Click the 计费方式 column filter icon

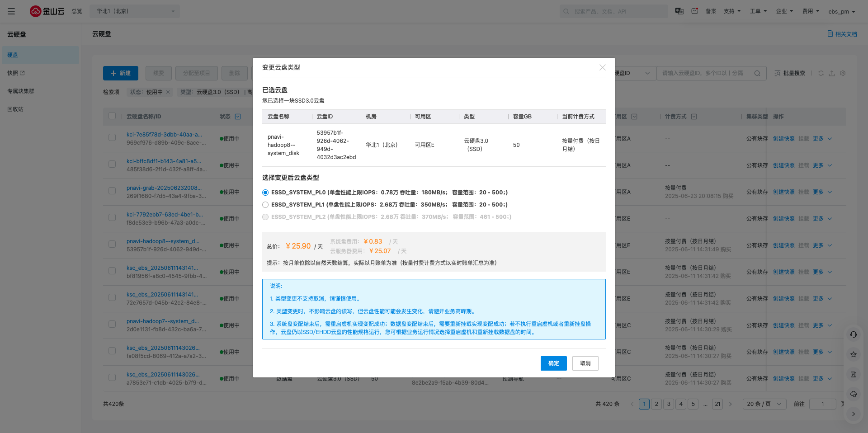[x=694, y=117]
